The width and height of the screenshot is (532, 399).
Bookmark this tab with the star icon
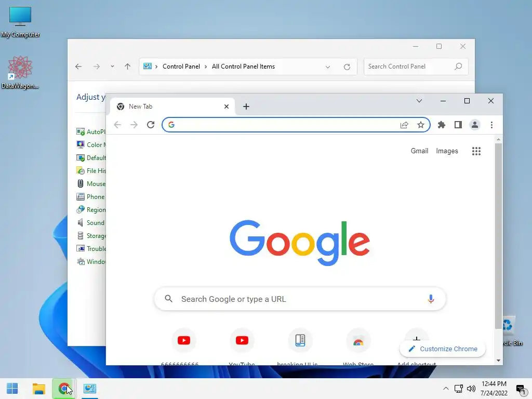[421, 125]
